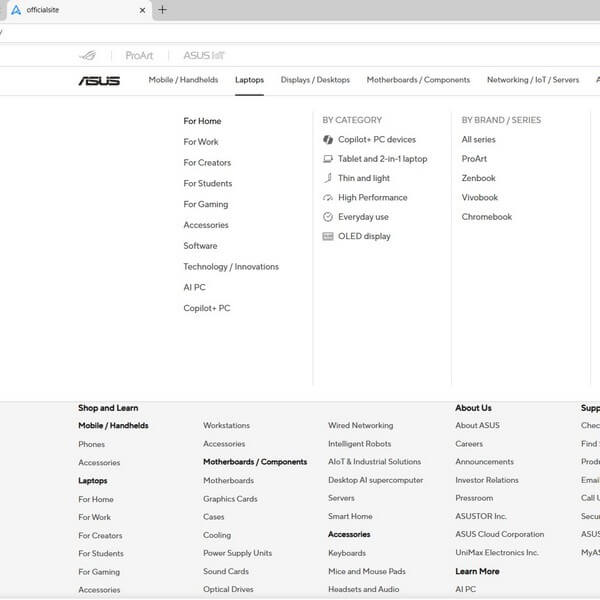600x600 pixels.
Task: Click Graphics Cards footer link
Action: [230, 499]
